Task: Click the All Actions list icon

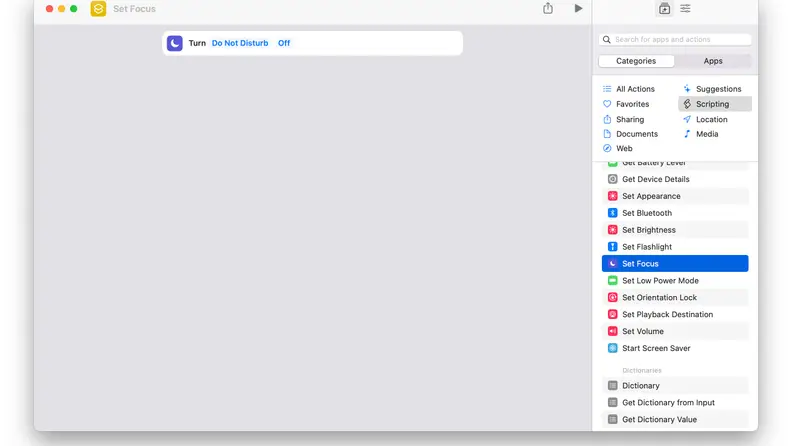Action: pos(607,89)
